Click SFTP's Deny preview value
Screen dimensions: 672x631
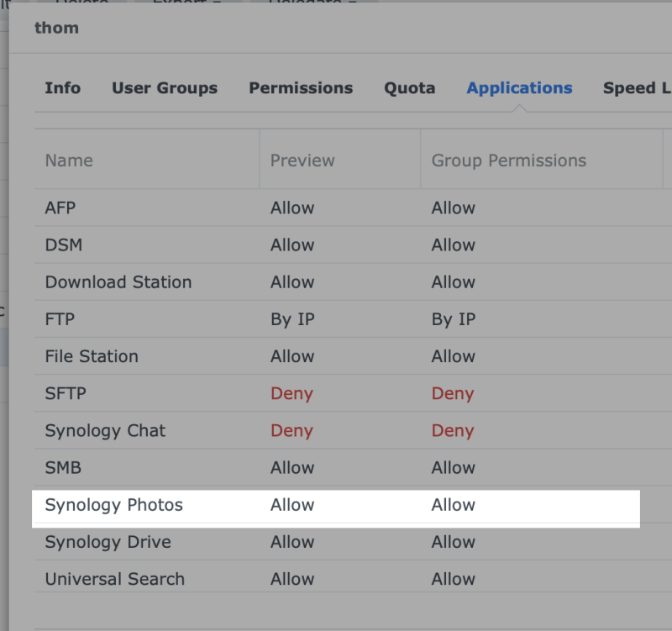coord(291,394)
